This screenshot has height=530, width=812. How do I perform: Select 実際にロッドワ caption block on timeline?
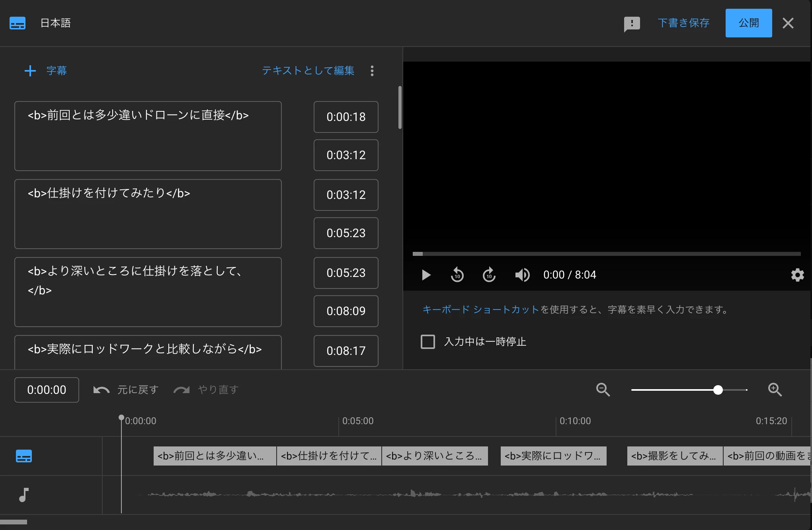(x=553, y=456)
